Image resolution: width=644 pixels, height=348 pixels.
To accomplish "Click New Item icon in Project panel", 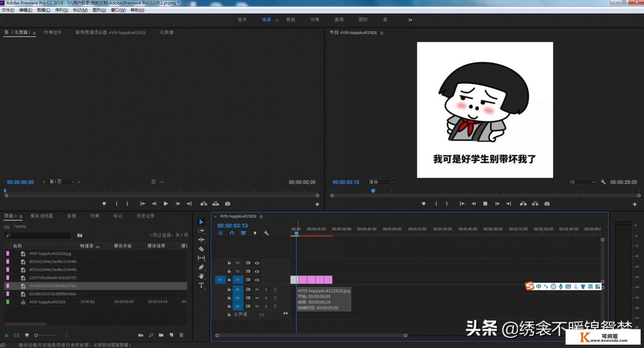I will (x=171, y=335).
